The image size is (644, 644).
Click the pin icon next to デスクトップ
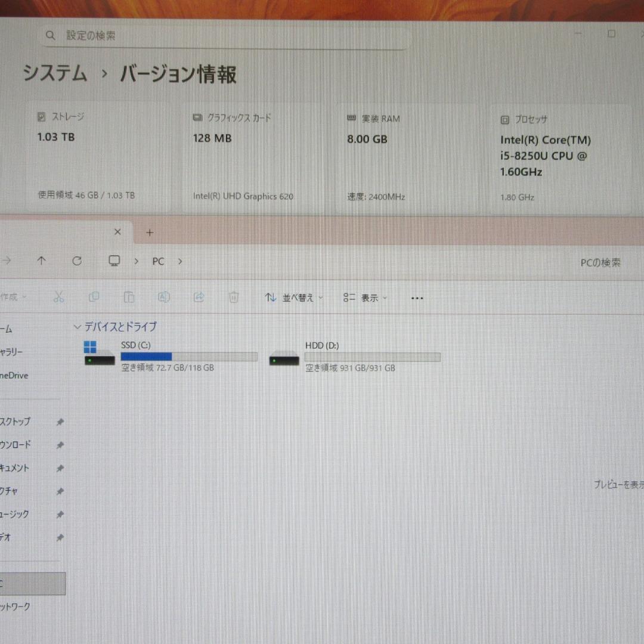coord(60,422)
